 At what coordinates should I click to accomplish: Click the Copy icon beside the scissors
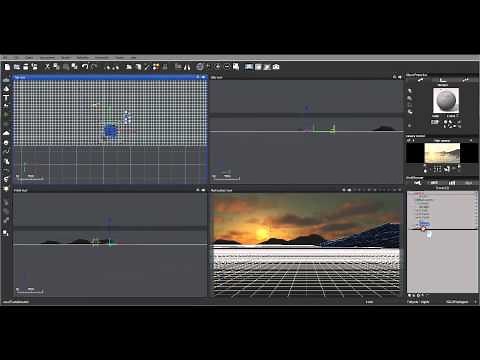pos(56,67)
